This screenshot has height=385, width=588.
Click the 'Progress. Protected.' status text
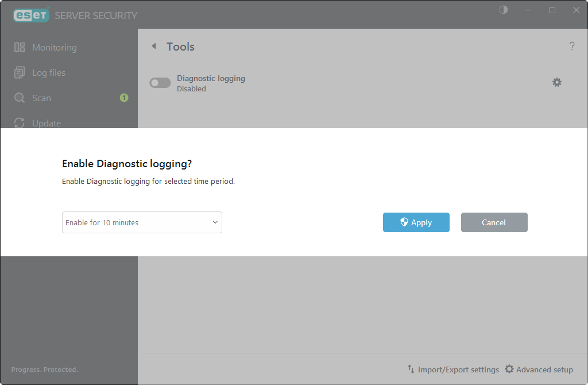[x=45, y=369]
